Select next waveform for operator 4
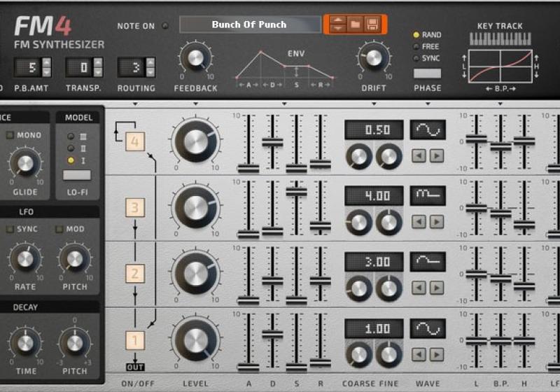560x392 pixels. click(437, 156)
